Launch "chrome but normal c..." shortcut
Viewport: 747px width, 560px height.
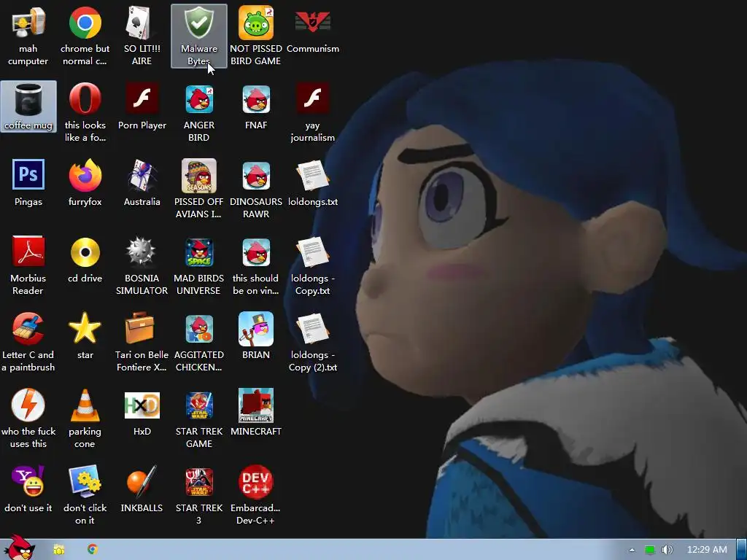point(85,36)
